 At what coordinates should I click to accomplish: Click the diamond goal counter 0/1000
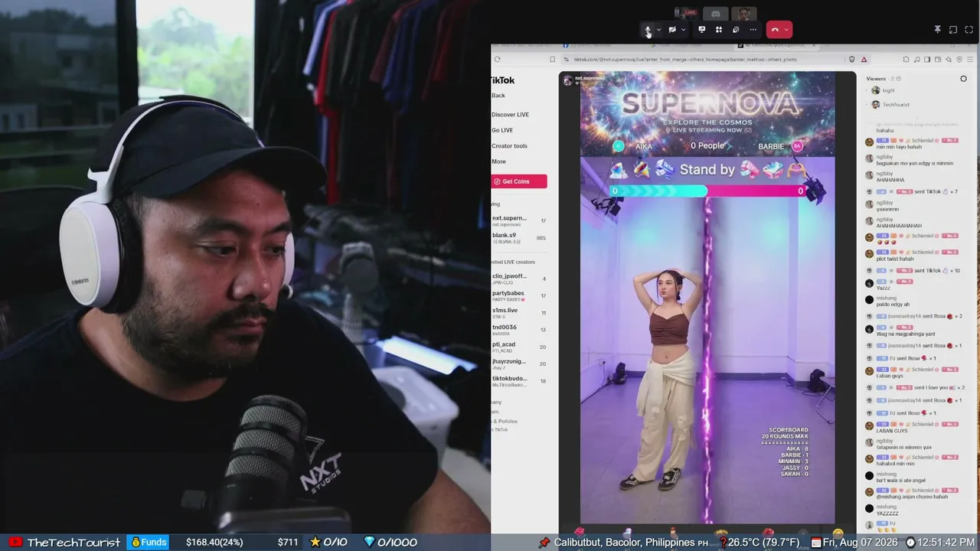(390, 543)
